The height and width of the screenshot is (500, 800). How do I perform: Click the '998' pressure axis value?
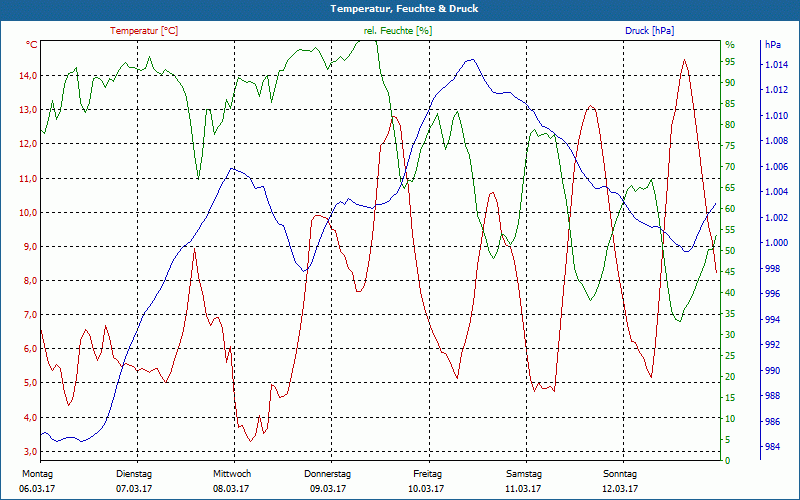point(772,268)
